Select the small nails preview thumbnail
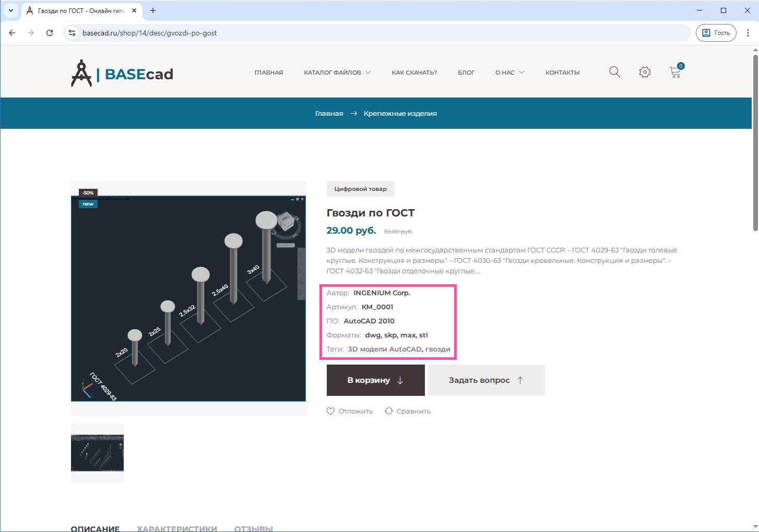The width and height of the screenshot is (759, 532). click(x=97, y=453)
